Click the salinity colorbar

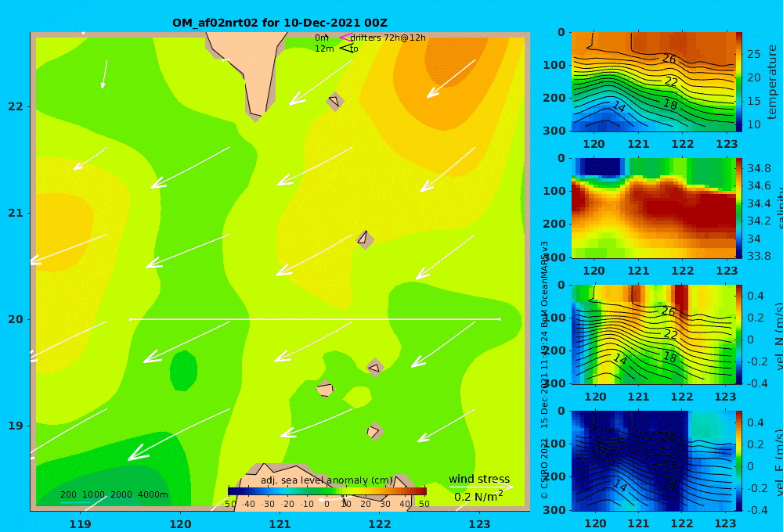coord(738,208)
